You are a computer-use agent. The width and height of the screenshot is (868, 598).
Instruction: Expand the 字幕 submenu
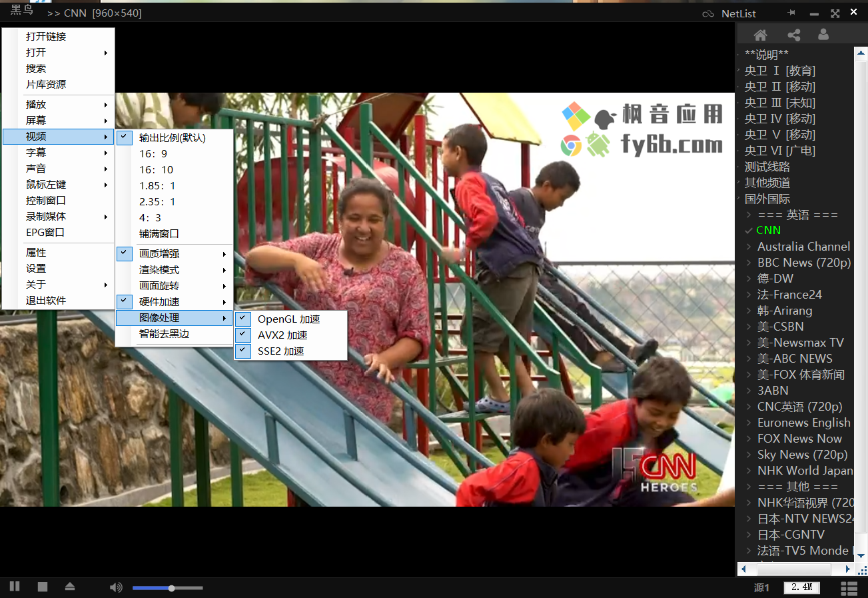59,153
